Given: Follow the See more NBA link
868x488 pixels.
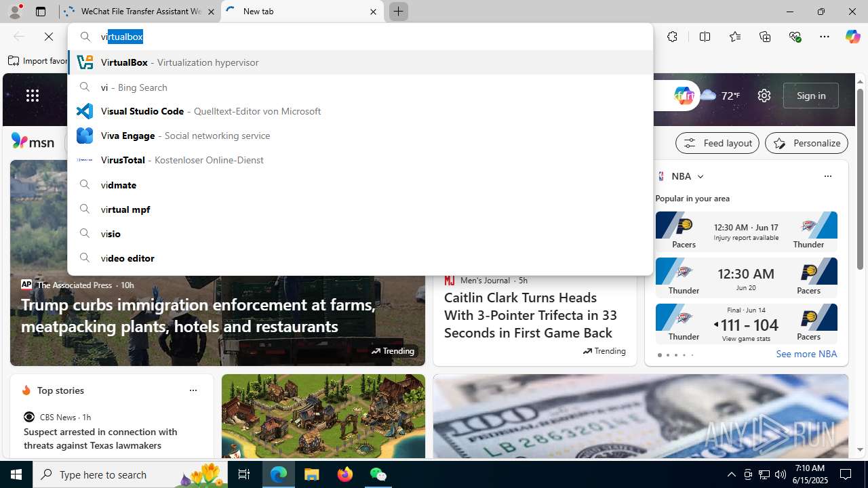Looking at the screenshot, I should coord(806,354).
